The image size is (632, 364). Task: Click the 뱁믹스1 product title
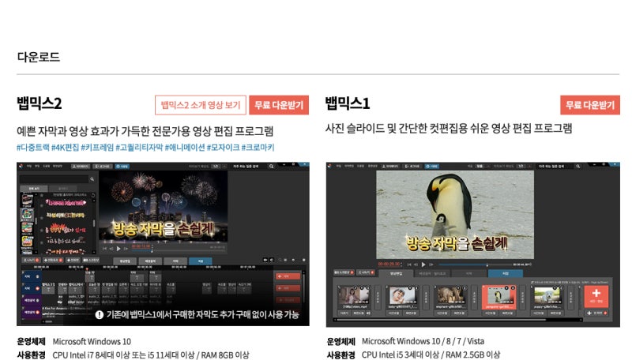pos(348,103)
